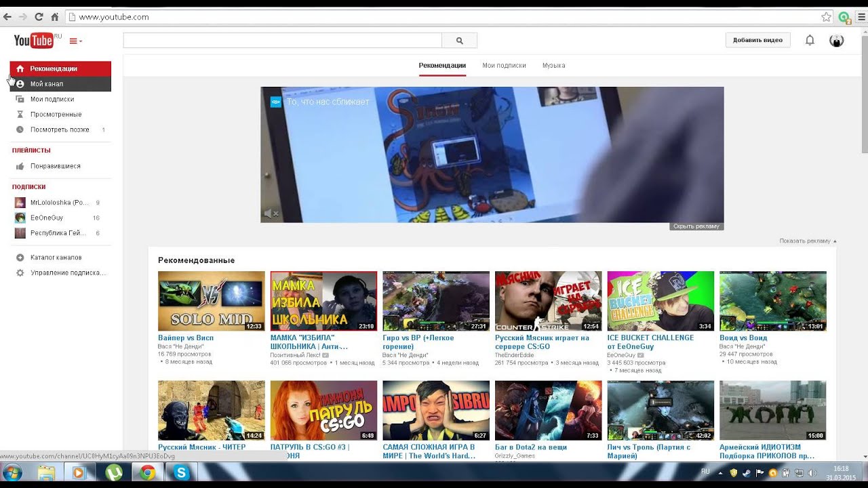Open ICE BUCKET CHALLENGE thumbnail

(660, 301)
